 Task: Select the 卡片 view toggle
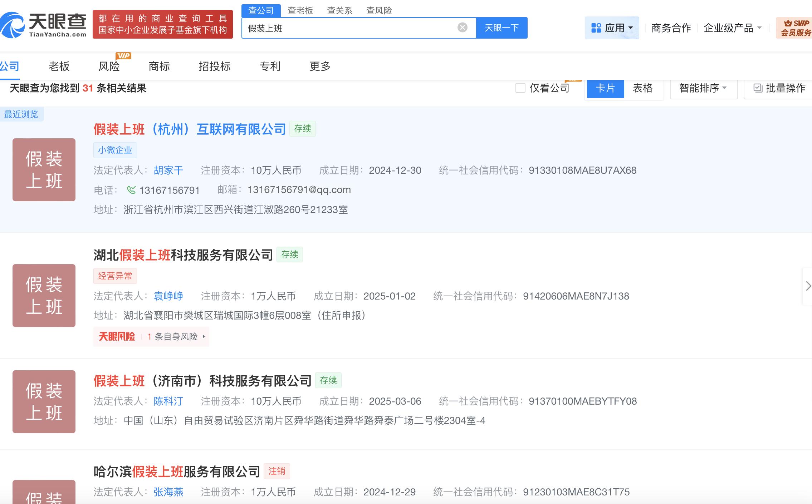click(x=605, y=88)
